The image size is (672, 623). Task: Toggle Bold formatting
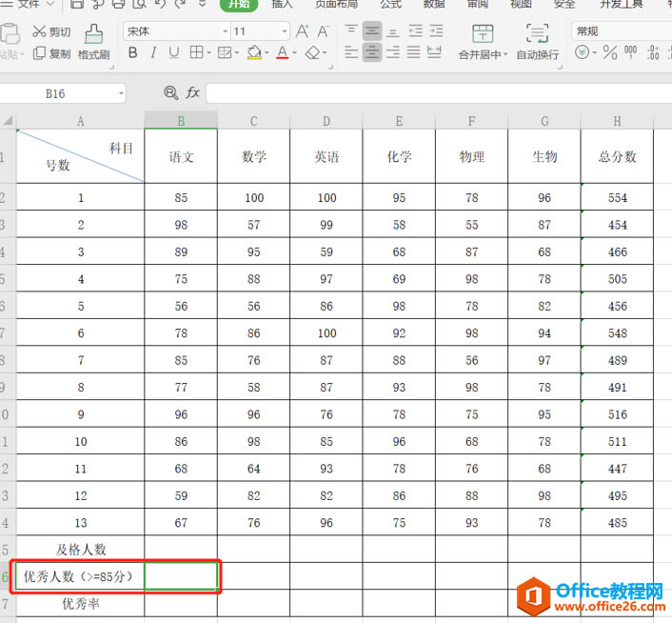pyautogui.click(x=133, y=52)
